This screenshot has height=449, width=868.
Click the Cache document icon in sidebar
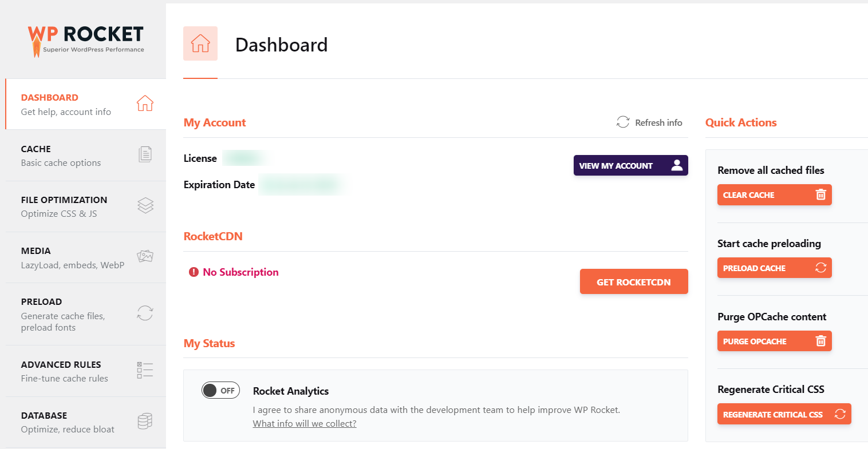[145, 154]
